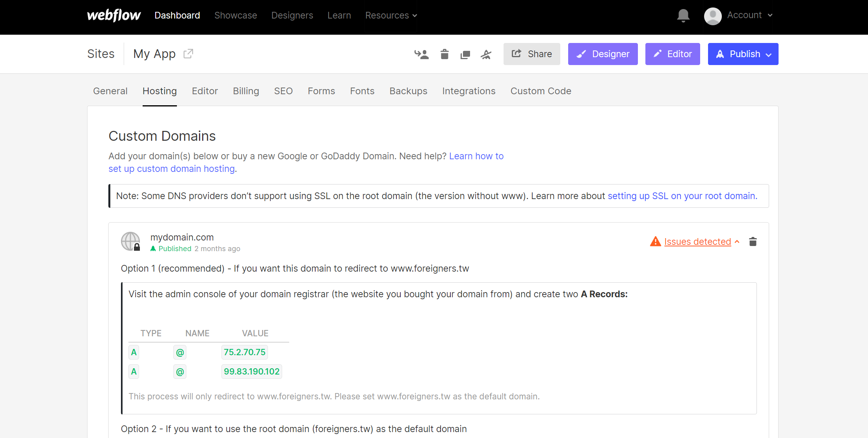Viewport: 868px width, 438px height.
Task: Open the Showcase page
Action: [x=236, y=15]
